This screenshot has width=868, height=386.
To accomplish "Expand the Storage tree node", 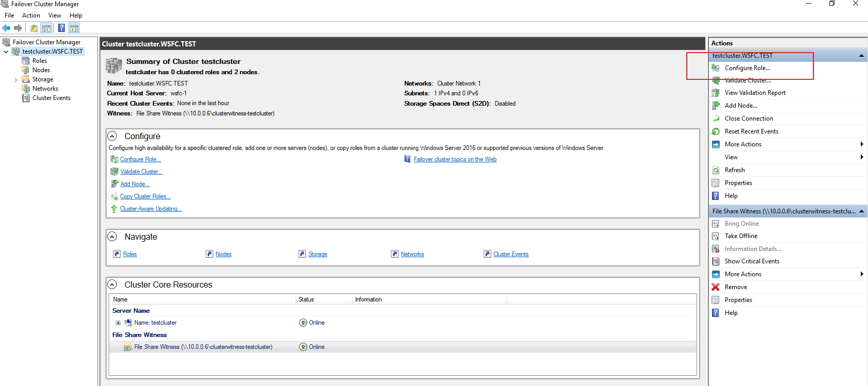I will 15,80.
